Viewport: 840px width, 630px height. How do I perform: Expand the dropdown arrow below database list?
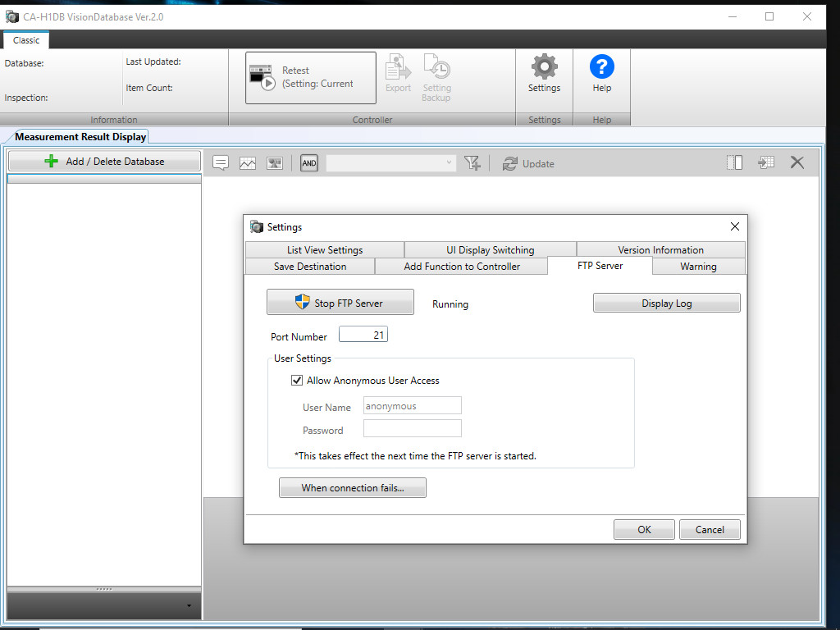(189, 606)
